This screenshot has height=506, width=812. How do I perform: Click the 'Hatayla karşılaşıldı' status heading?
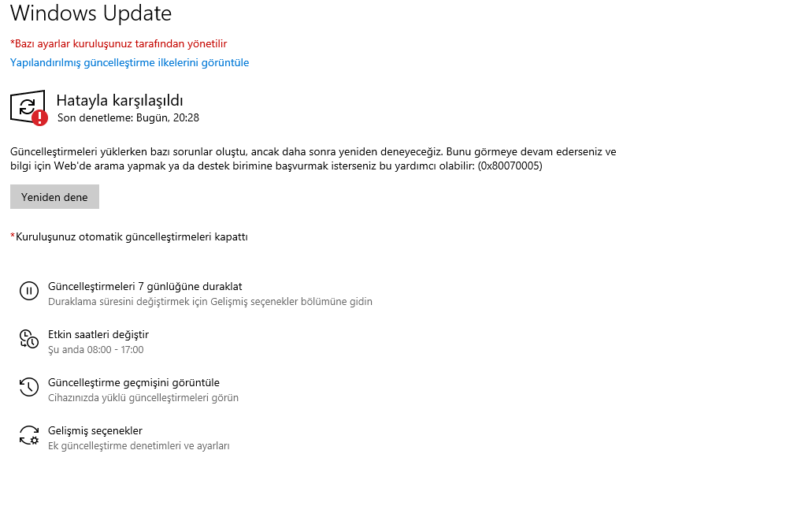click(120, 100)
